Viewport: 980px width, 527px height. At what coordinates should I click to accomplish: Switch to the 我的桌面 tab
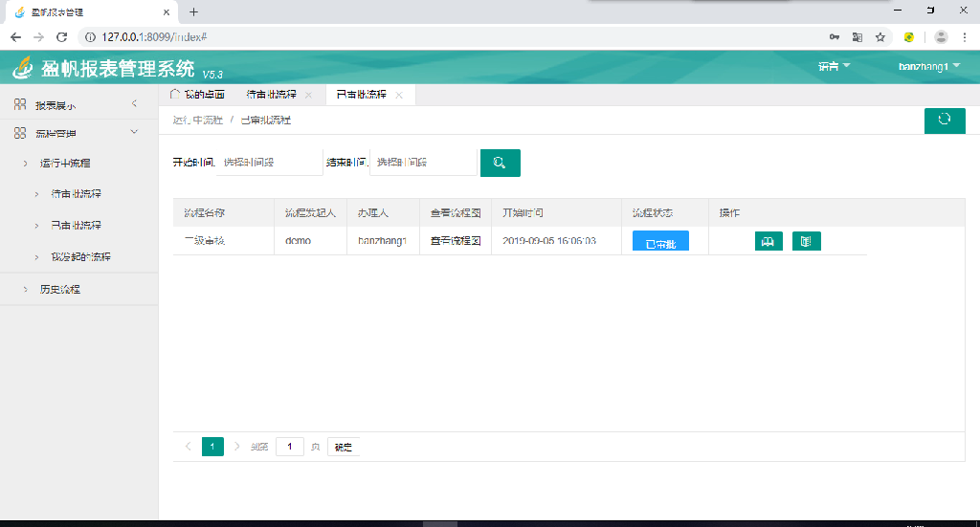coord(198,95)
